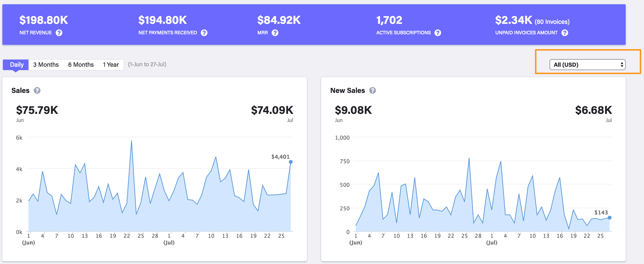Click the $198.80K net revenue value
The width and height of the screenshot is (644, 264).
[44, 20]
